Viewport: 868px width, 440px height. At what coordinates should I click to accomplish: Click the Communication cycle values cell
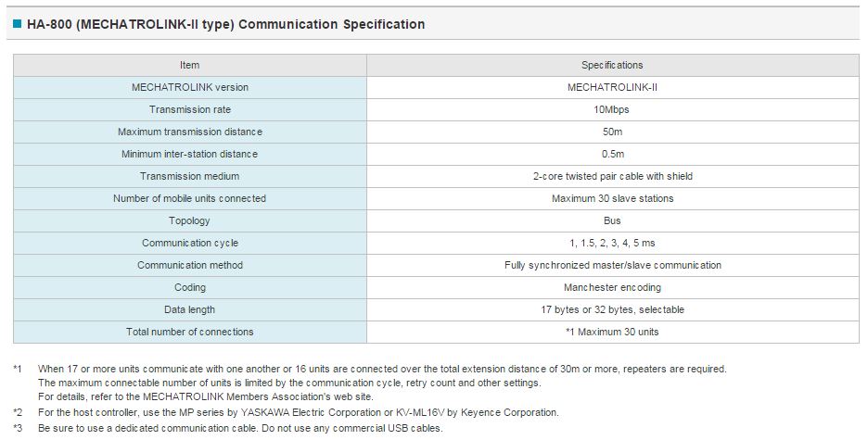coord(612,243)
